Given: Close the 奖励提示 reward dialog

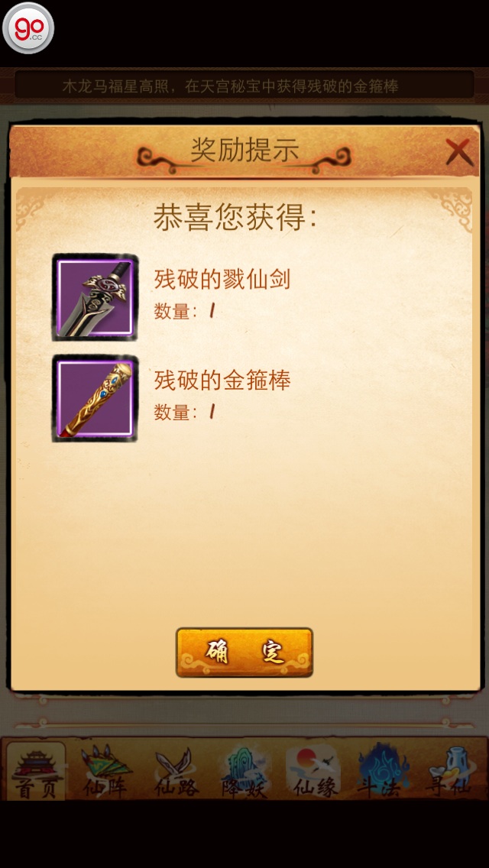Looking at the screenshot, I should tap(459, 152).
